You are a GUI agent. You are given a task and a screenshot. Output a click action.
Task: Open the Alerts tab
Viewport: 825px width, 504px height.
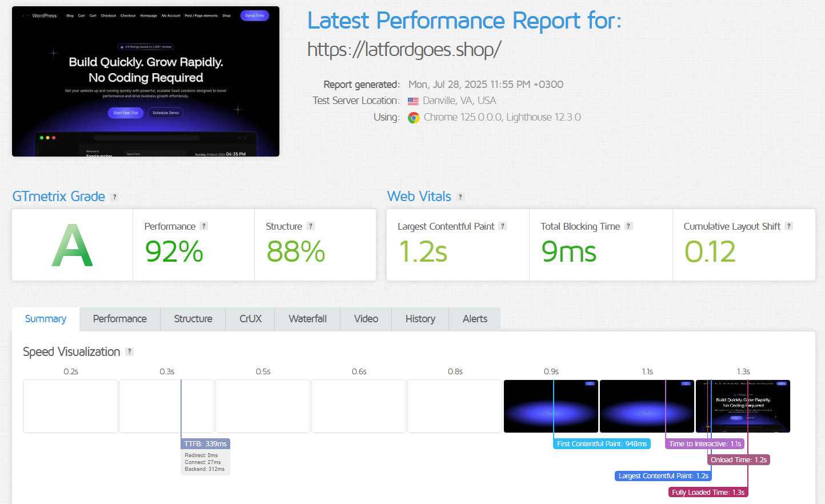pyautogui.click(x=475, y=319)
